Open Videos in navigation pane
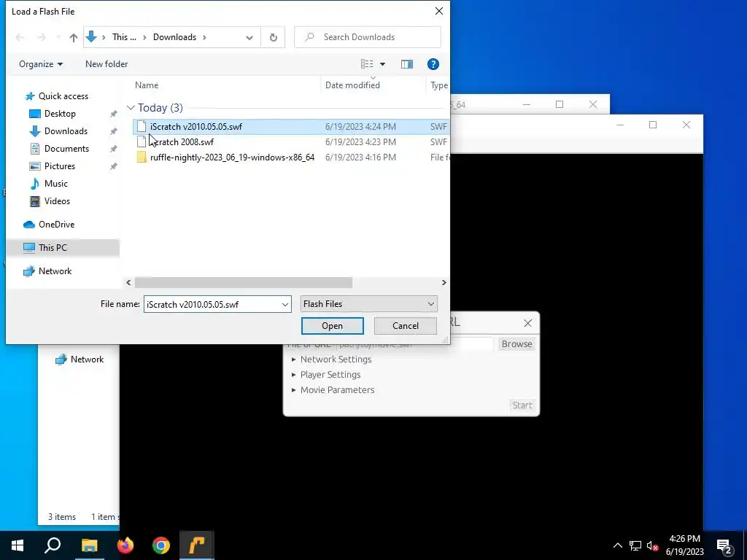The image size is (747, 560). point(57,201)
